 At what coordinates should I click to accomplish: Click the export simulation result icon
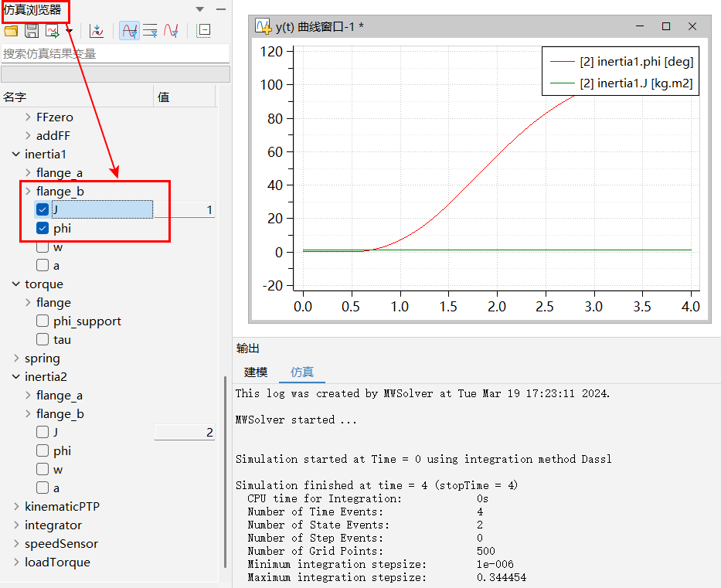tap(53, 31)
